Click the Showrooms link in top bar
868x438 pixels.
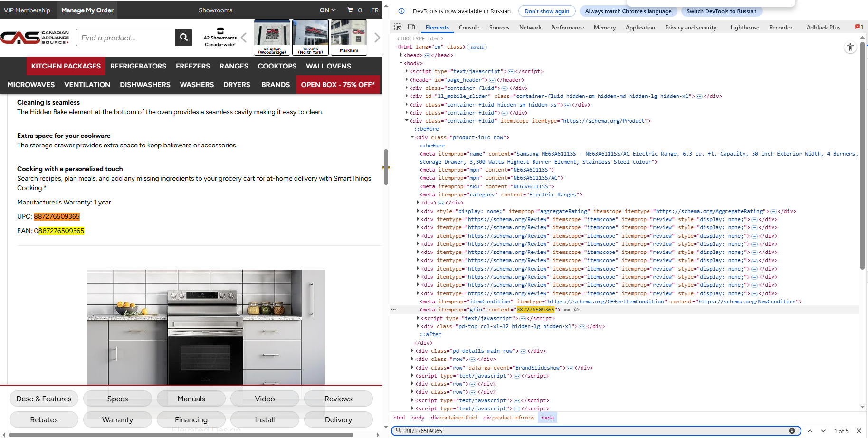tap(215, 10)
